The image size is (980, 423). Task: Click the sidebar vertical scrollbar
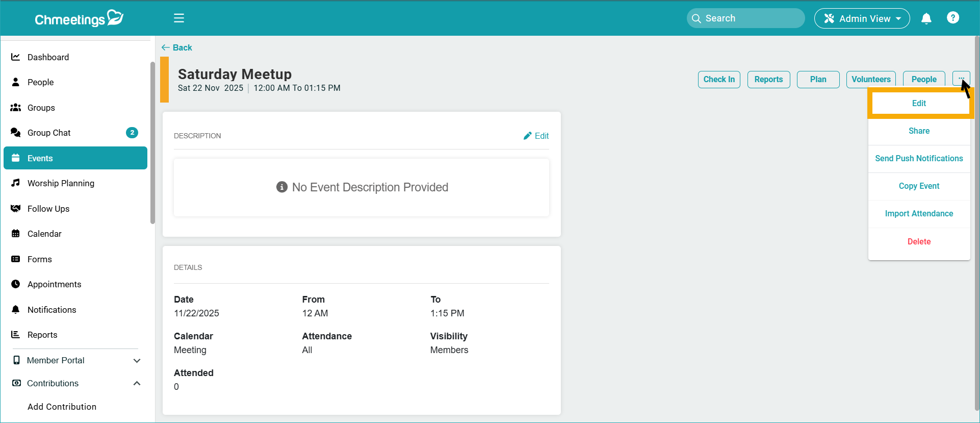(152, 143)
